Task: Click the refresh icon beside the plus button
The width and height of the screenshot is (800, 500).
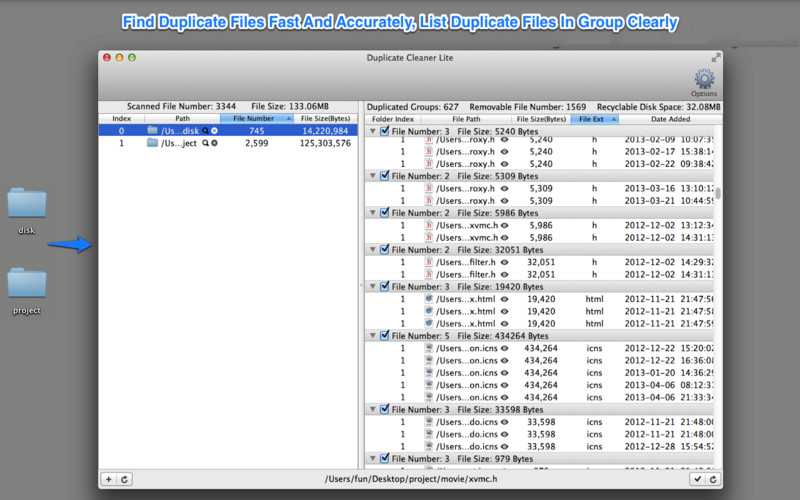Action: [125, 479]
